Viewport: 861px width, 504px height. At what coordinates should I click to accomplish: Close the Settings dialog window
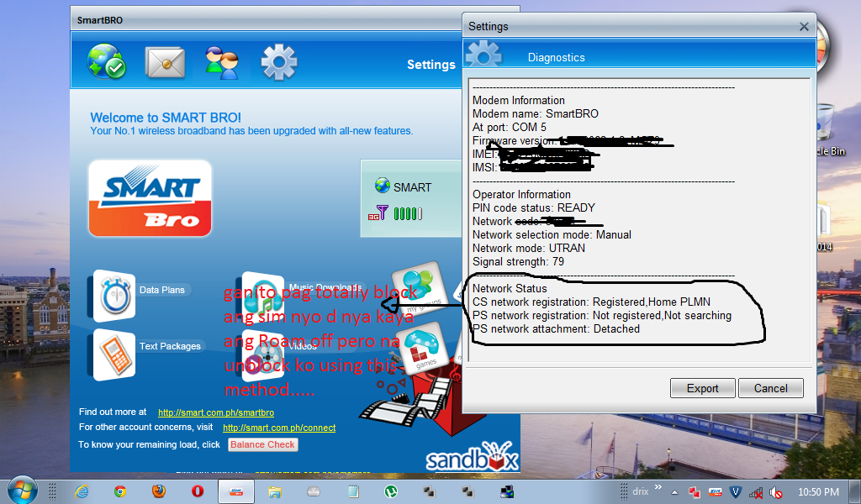point(804,26)
